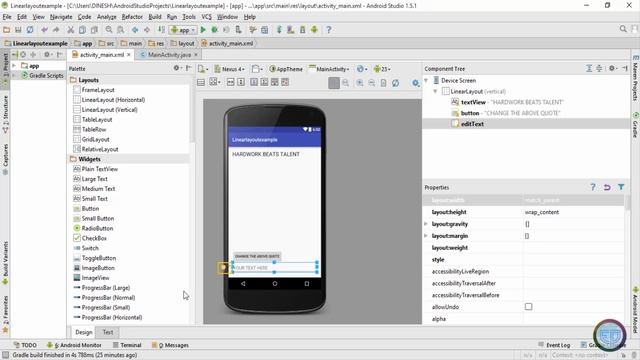Click the Help question mark toolbar icon

tap(329, 30)
